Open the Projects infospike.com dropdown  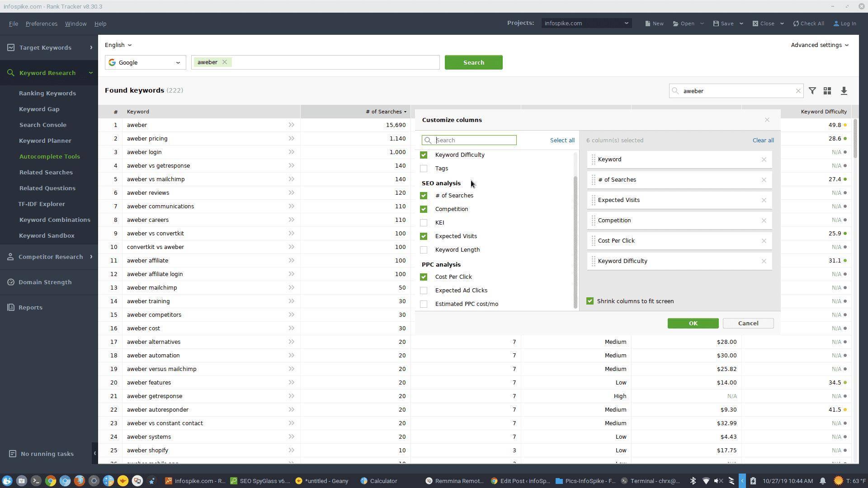tap(586, 23)
